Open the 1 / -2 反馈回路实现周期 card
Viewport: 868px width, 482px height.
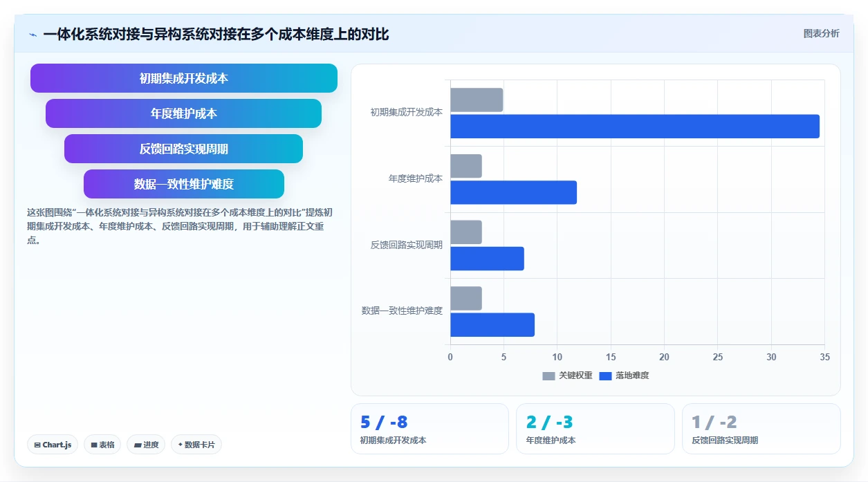point(761,429)
